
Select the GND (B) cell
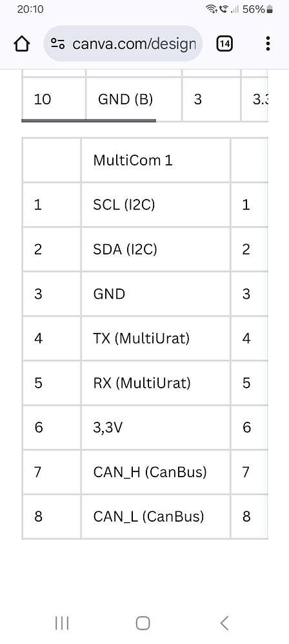point(134,99)
